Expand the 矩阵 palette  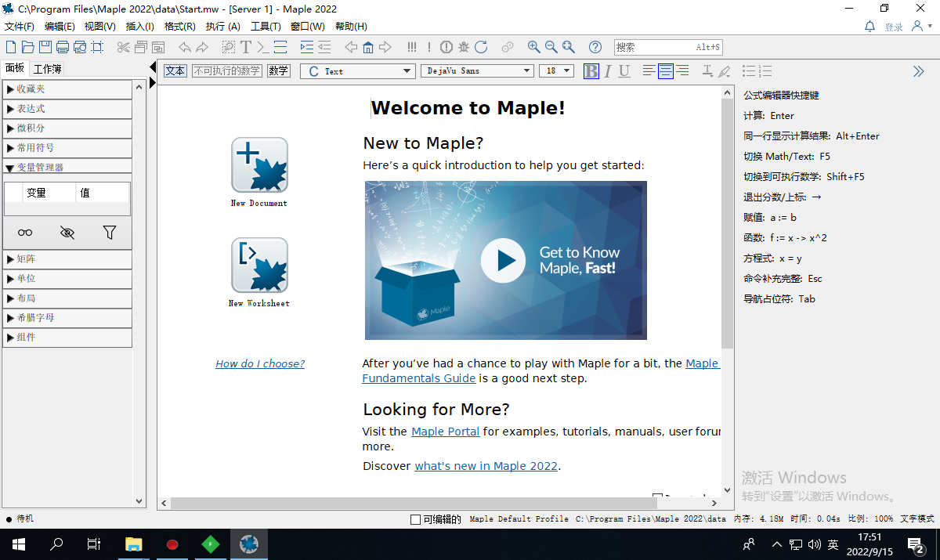coord(67,259)
